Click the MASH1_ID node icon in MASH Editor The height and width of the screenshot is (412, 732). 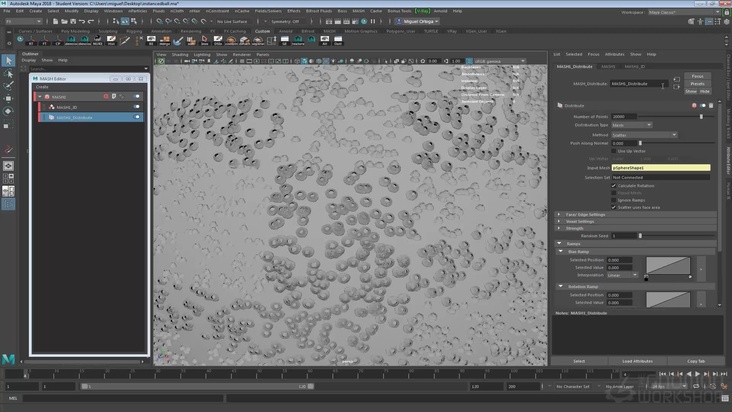(52, 107)
